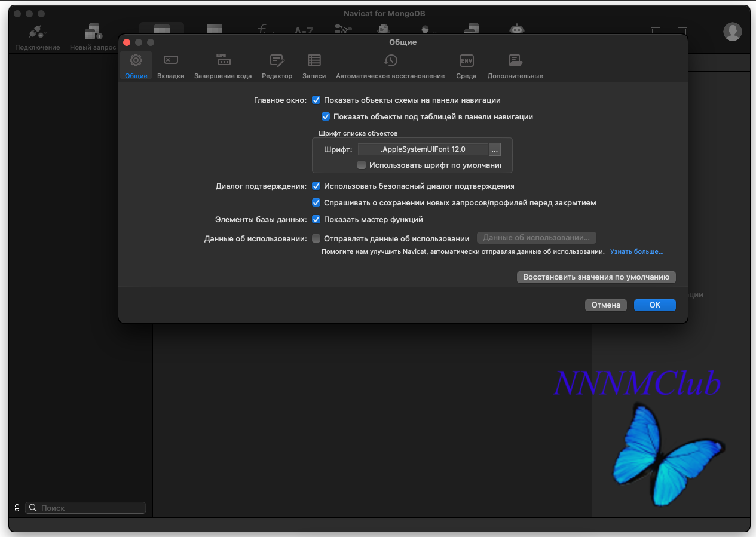Open the Среда preferences tab

coord(466,66)
